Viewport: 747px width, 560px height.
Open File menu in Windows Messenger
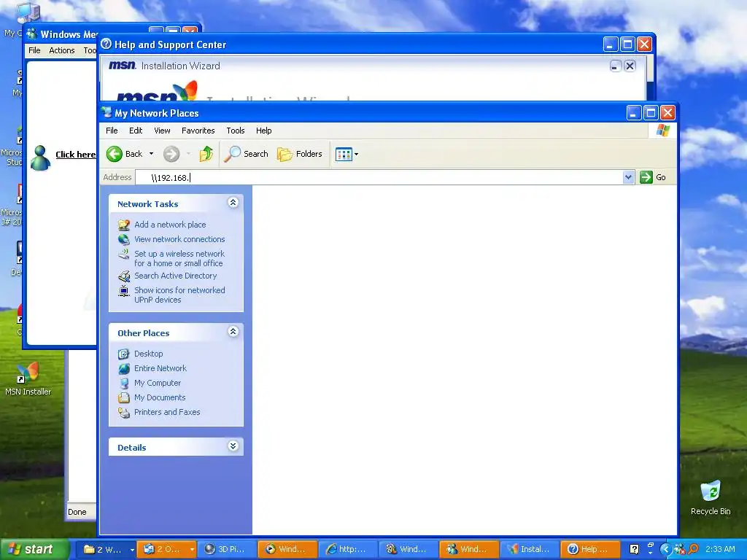pyautogui.click(x=34, y=50)
